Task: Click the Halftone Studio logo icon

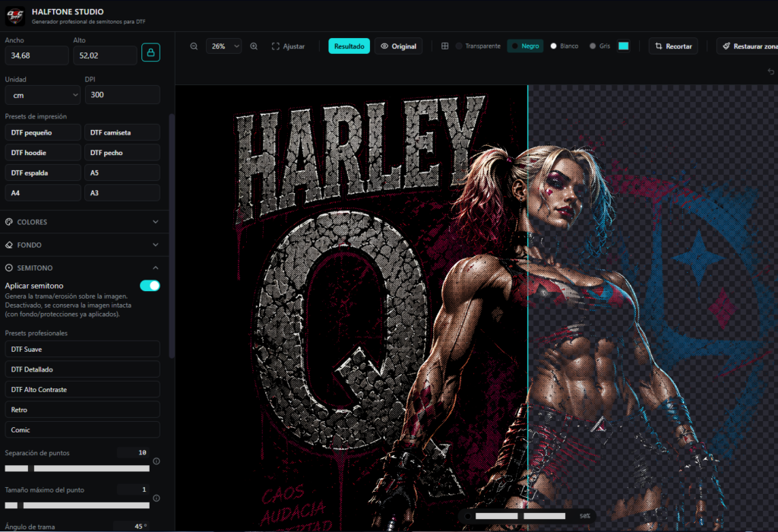Action: [x=15, y=16]
